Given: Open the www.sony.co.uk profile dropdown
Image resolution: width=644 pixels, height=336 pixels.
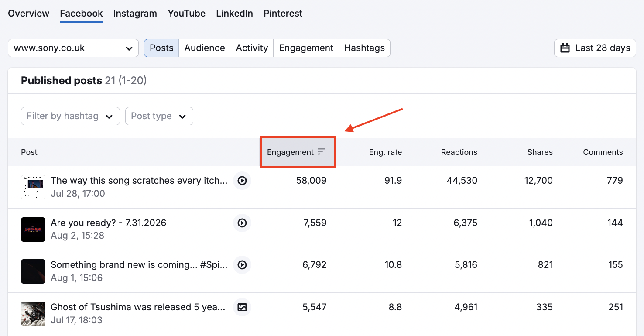Looking at the screenshot, I should click(73, 48).
